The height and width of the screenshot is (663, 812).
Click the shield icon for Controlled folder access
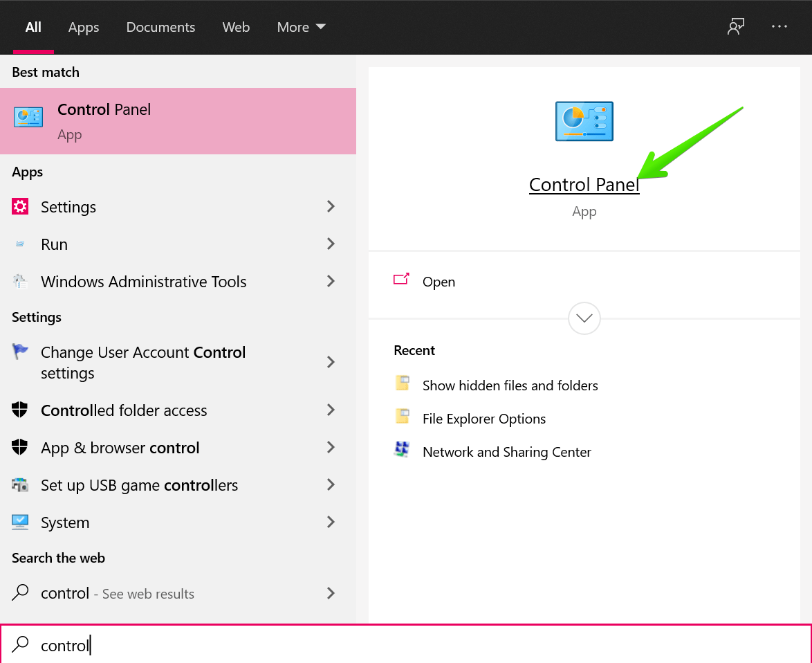coord(19,410)
